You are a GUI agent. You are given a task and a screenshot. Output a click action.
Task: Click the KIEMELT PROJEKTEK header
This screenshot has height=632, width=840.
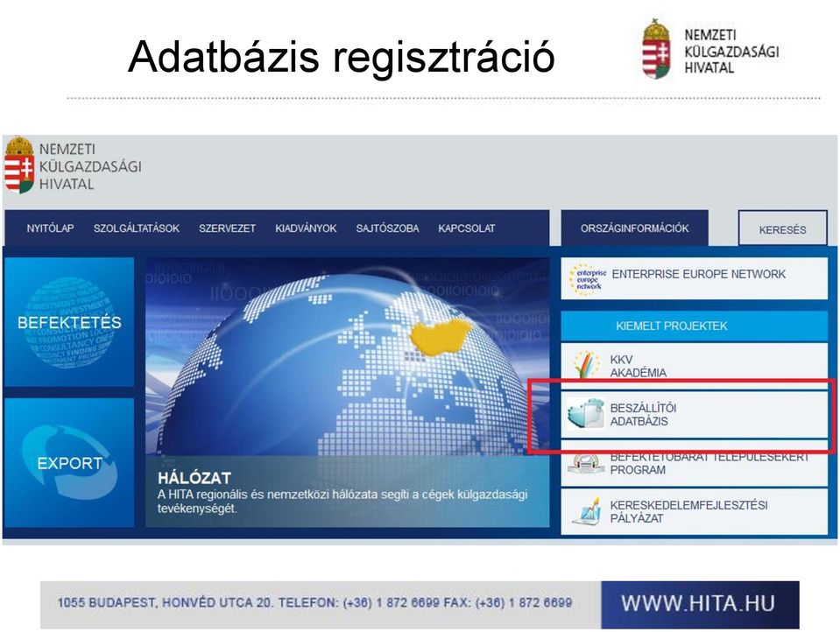point(695,326)
